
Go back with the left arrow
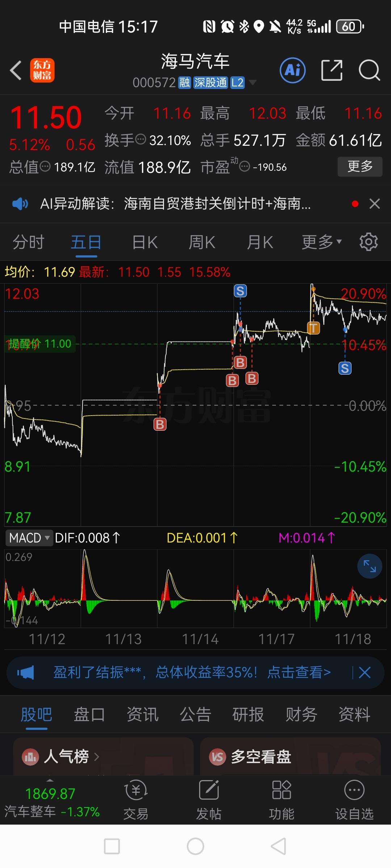(x=16, y=70)
